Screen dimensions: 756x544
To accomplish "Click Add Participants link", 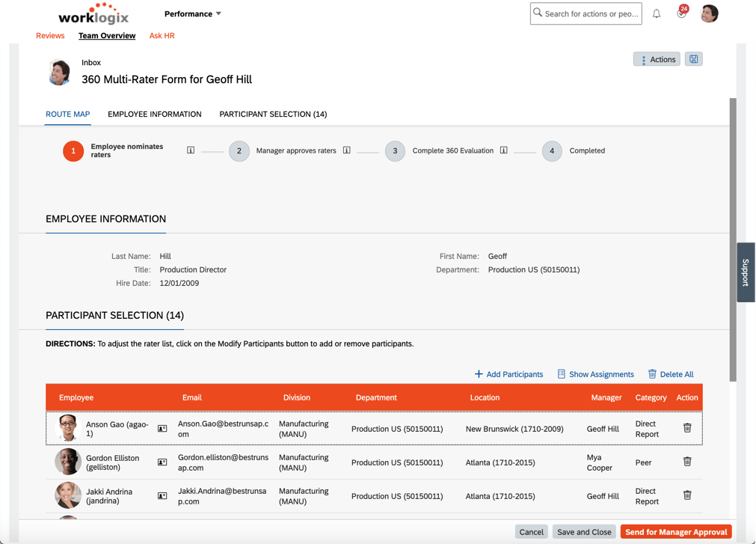I will (508, 374).
